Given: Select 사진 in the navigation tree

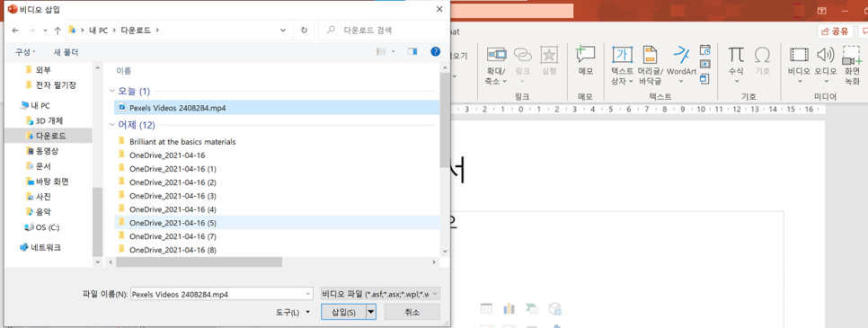Looking at the screenshot, I should 39,196.
